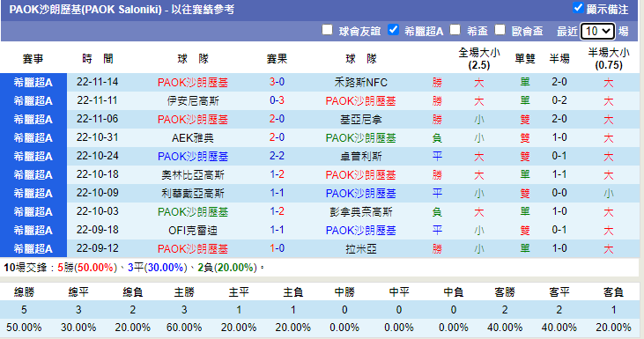
Task: Open the 最近 10 場 dropdown
Action: (x=597, y=31)
